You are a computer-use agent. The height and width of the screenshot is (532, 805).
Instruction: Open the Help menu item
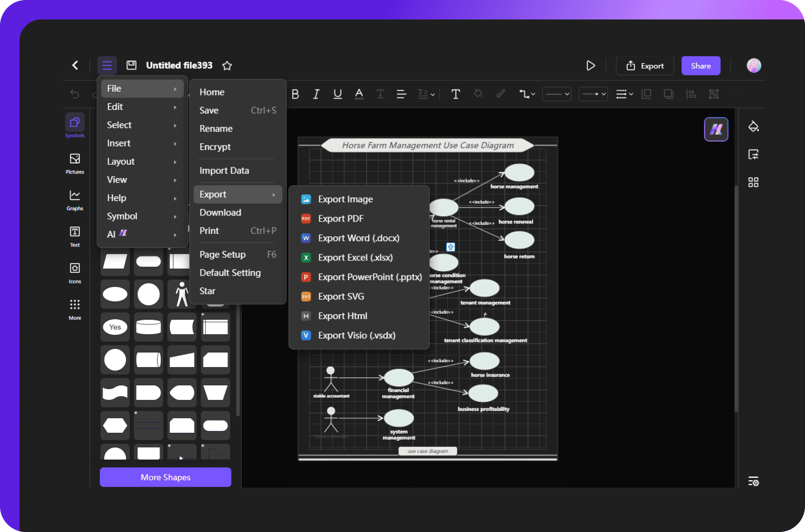tap(142, 198)
